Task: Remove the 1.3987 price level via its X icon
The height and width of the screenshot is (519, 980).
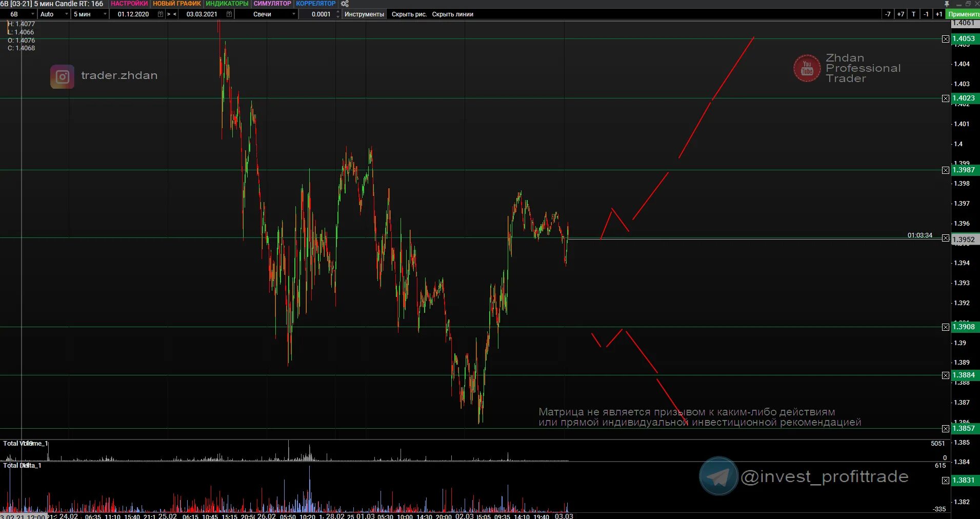Action: pyautogui.click(x=946, y=170)
